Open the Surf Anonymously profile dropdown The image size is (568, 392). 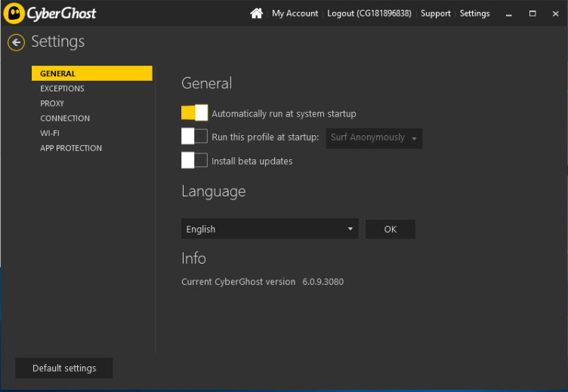[374, 137]
